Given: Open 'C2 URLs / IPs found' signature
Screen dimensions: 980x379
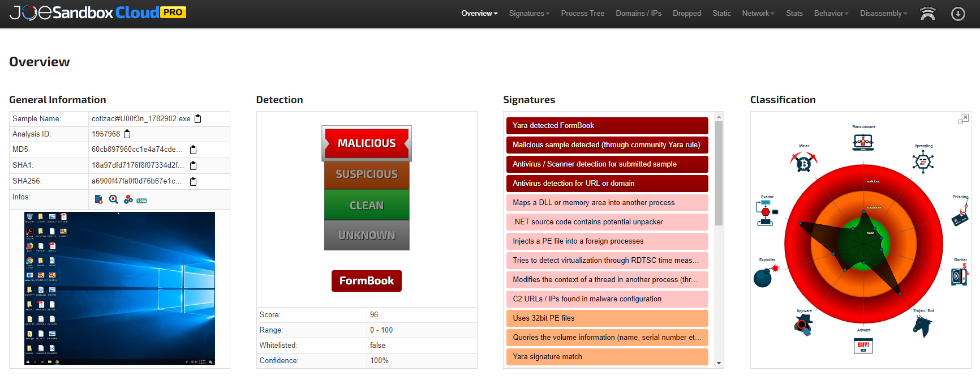Looking at the screenshot, I should tap(607, 299).
